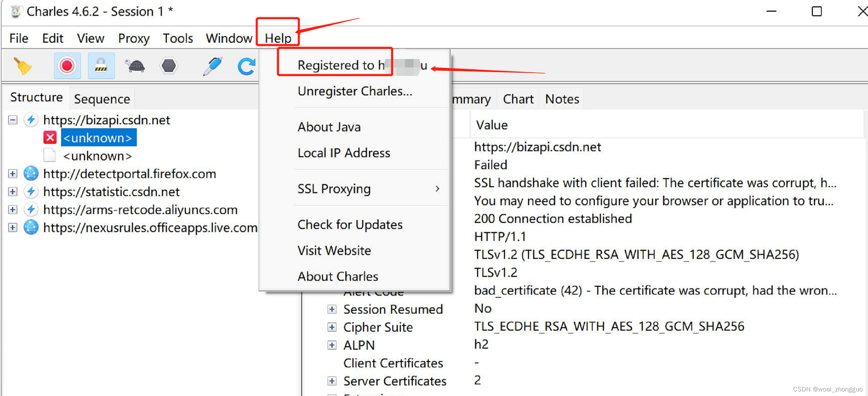
Task: Select the red X failed request
Action: pyautogui.click(x=50, y=138)
